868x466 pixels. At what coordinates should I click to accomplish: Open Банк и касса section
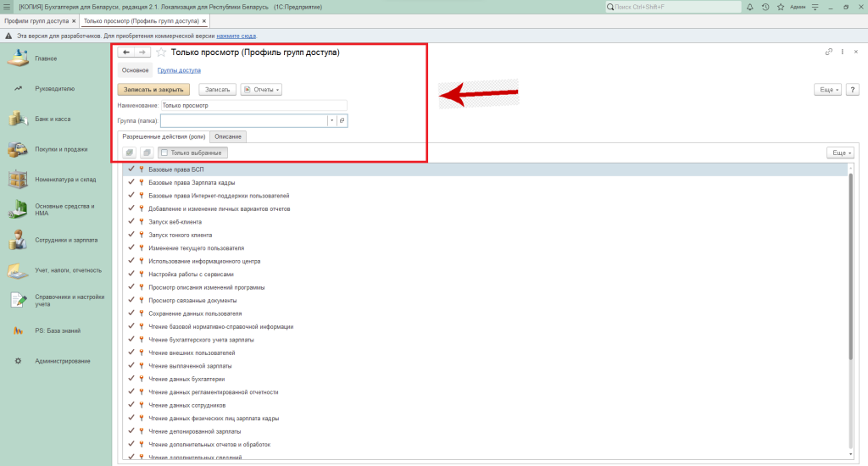pos(53,119)
